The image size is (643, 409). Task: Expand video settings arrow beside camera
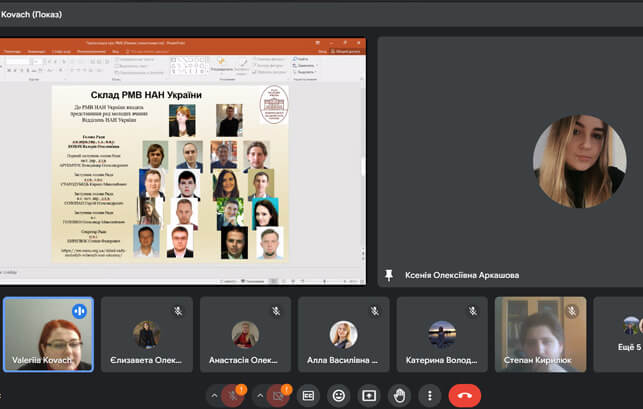(259, 396)
